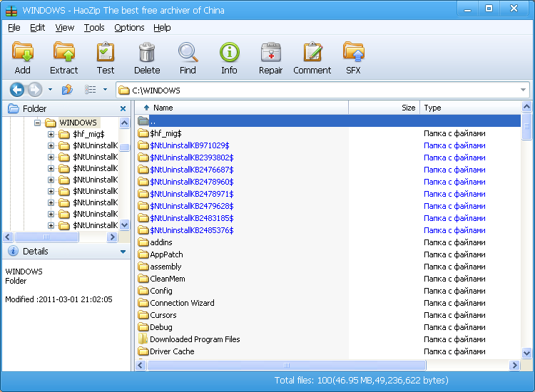The width and height of the screenshot is (535, 392).
Task: Select WINDOWS in the folder tree
Action: 78,123
